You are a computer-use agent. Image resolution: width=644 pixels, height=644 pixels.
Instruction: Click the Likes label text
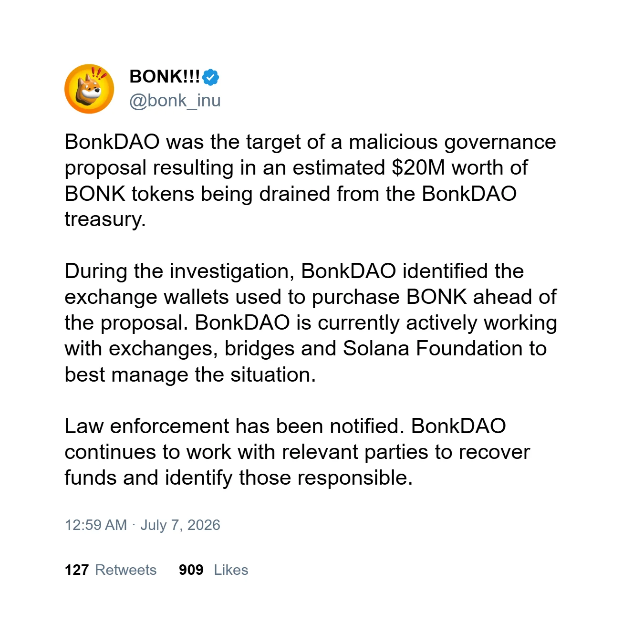coord(231,570)
